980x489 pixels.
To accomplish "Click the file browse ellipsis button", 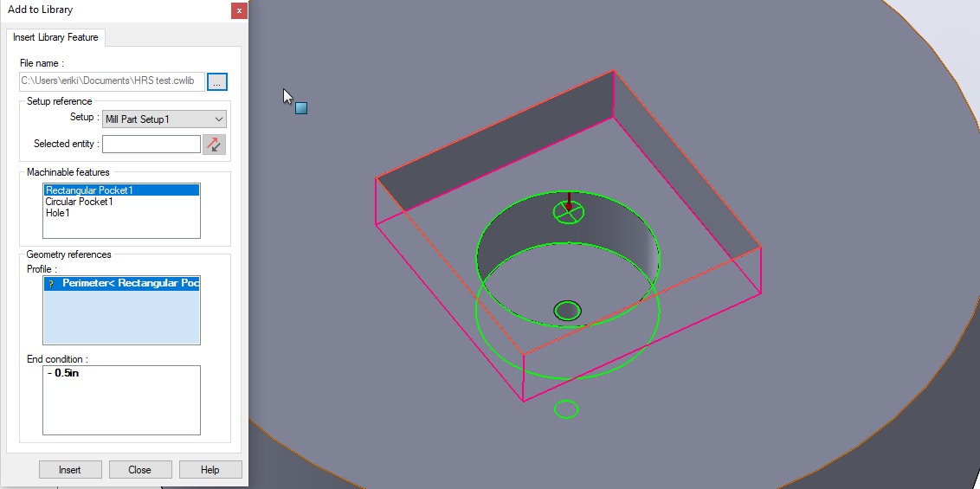I will [x=217, y=81].
